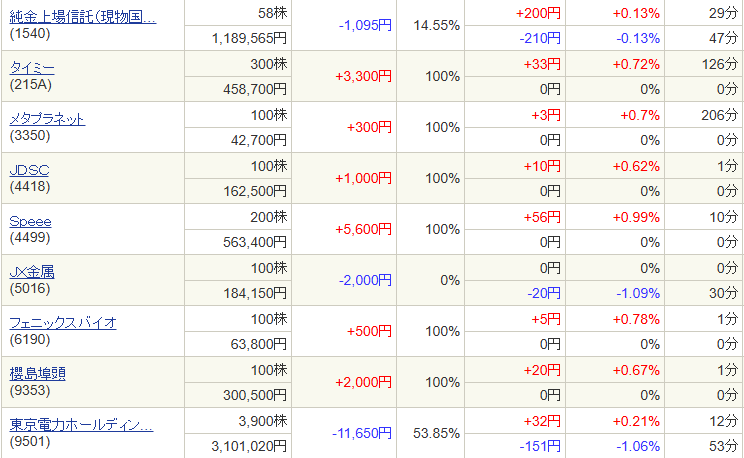Open the 純金上場信託 (1540) stock link
744x458 pixels.
82,17
